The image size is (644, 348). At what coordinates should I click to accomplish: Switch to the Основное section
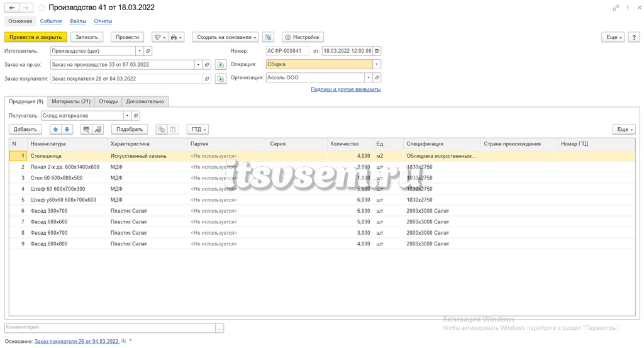tap(20, 21)
